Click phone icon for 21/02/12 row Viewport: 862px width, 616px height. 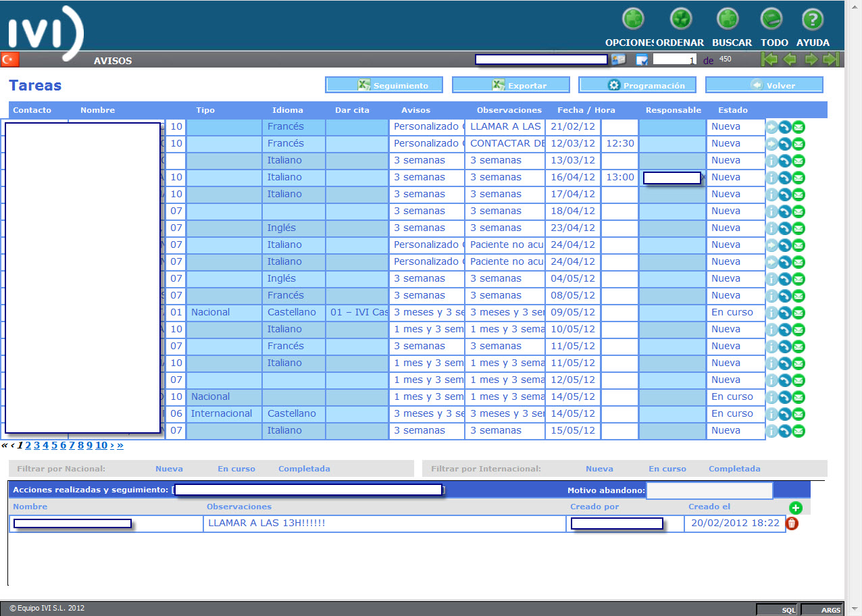[785, 127]
